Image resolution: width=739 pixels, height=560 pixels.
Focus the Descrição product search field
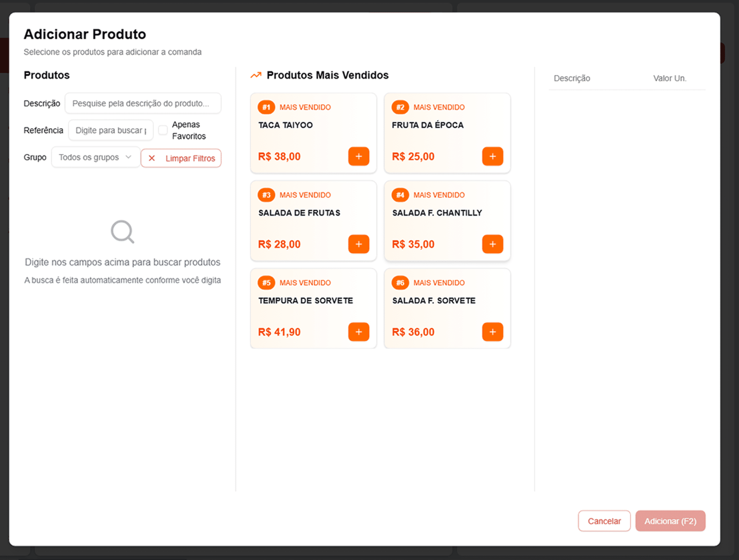pyautogui.click(x=143, y=103)
